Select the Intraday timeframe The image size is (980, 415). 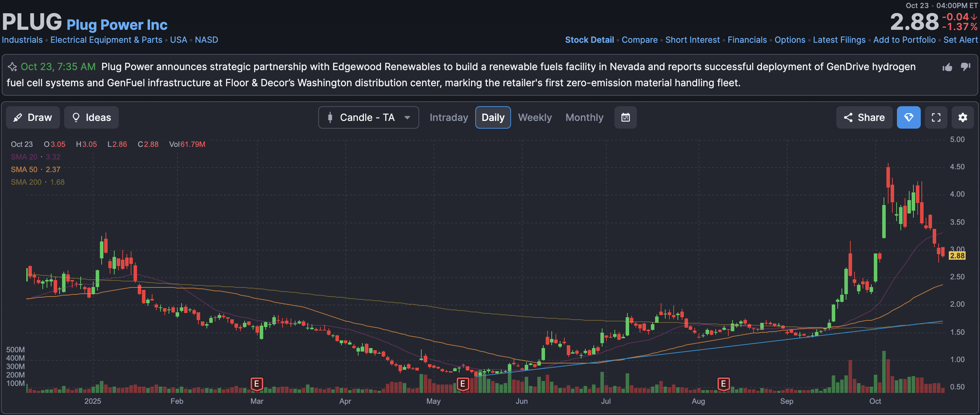tap(449, 117)
